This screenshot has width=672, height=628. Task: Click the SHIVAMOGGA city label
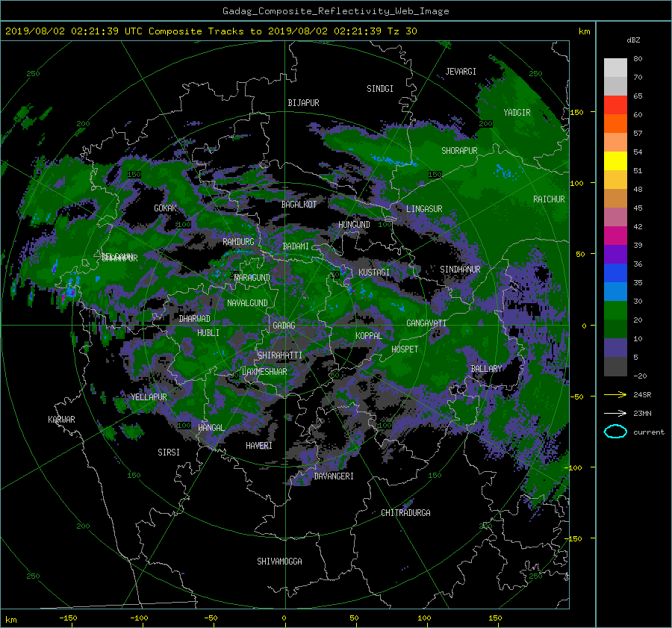pos(279,562)
